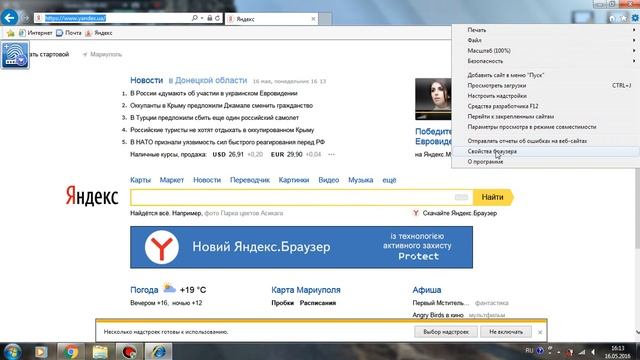This screenshot has width=640, height=360.
Task: Open a new blank tab
Action: coord(324,19)
